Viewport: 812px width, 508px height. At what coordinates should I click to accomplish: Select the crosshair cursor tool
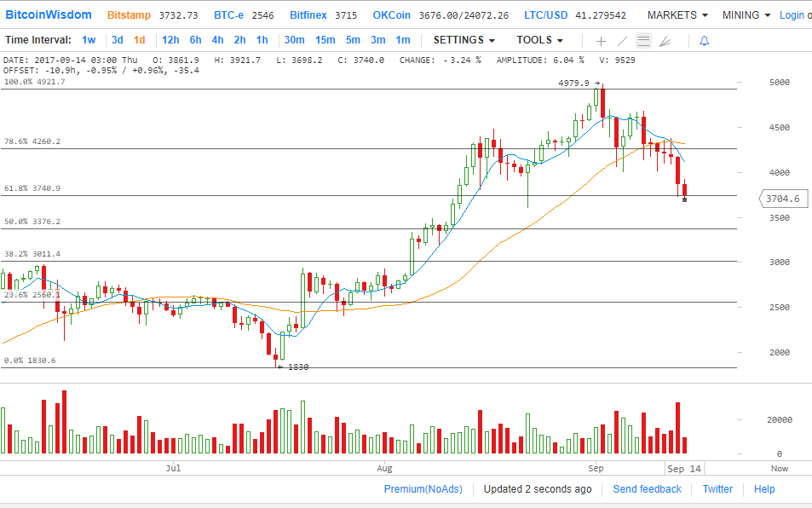pos(601,41)
